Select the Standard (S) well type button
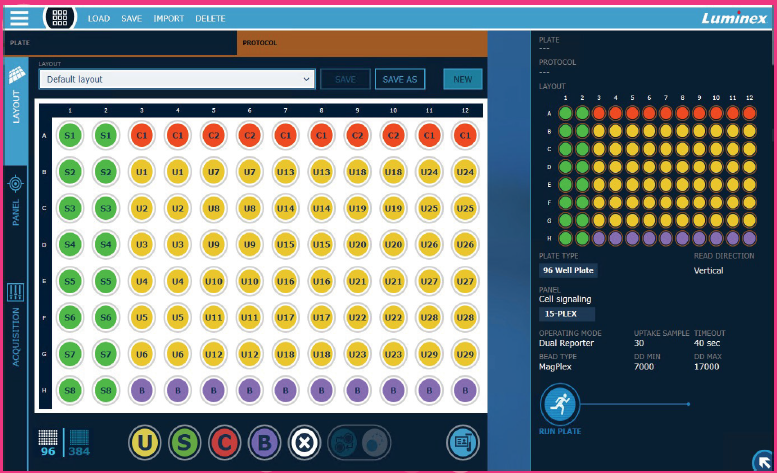 [184, 442]
